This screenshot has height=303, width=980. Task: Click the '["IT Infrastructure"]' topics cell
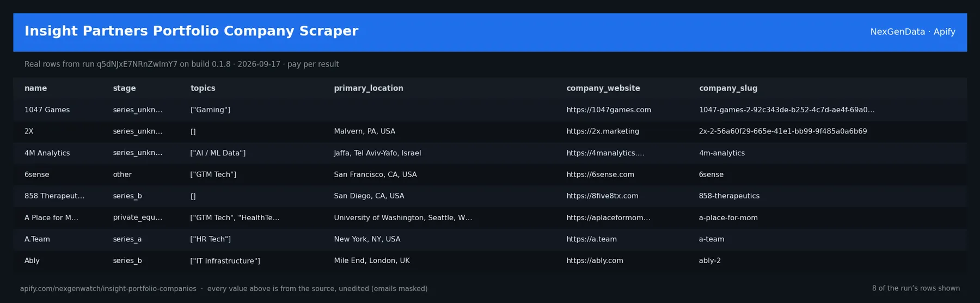tap(225, 261)
